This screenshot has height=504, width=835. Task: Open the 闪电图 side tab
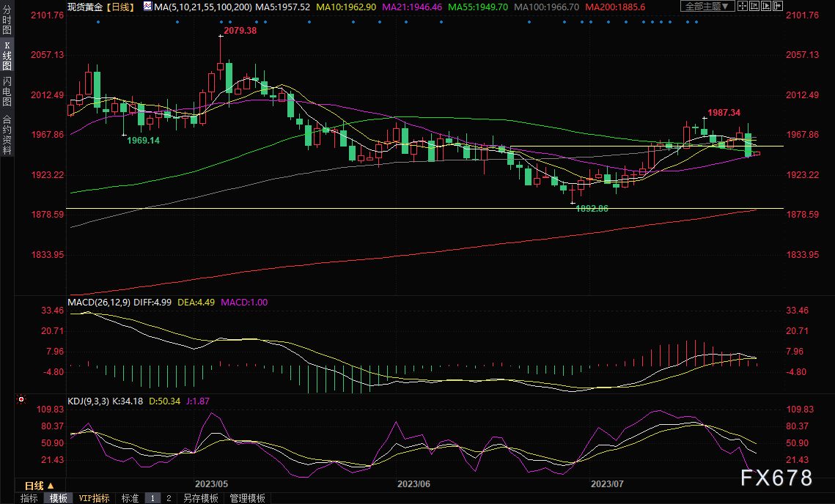7,92
